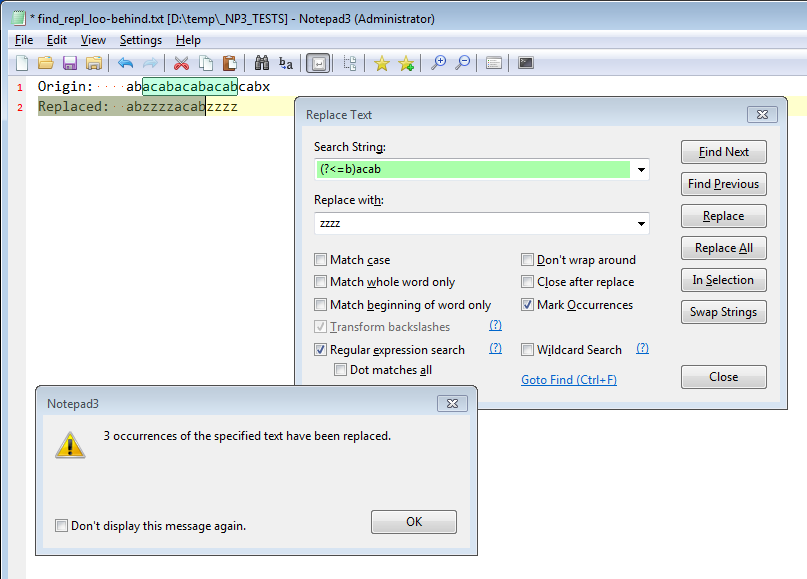Screen dimensions: 807x579
Task: Click the Replace toolbar icon
Action: click(x=286, y=62)
